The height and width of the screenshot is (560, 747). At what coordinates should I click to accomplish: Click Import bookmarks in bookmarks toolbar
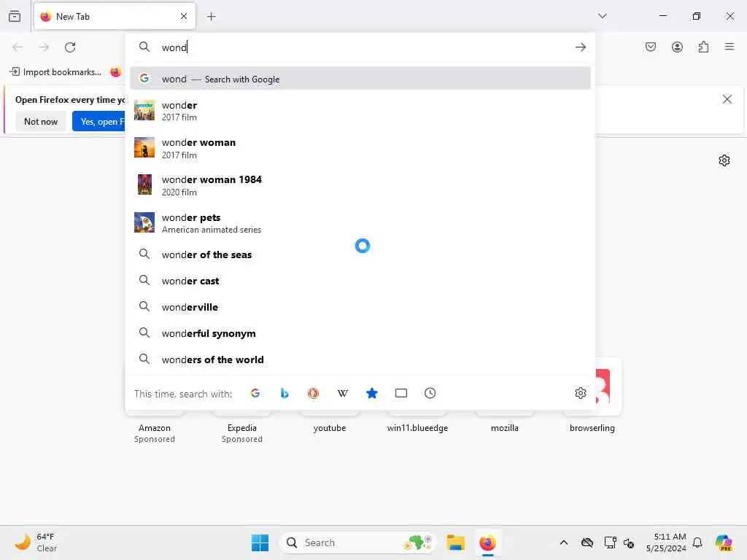(55, 72)
